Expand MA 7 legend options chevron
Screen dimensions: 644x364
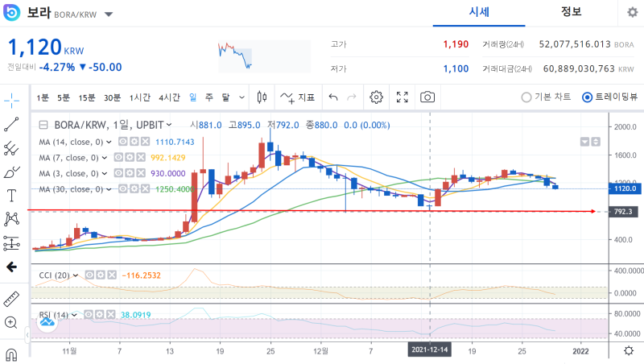tap(105, 158)
